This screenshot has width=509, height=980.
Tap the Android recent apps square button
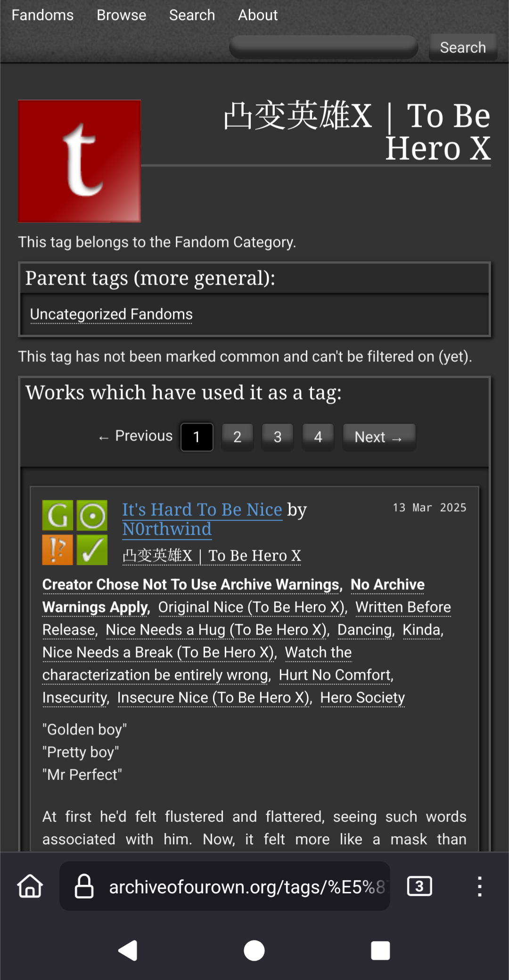click(x=380, y=950)
